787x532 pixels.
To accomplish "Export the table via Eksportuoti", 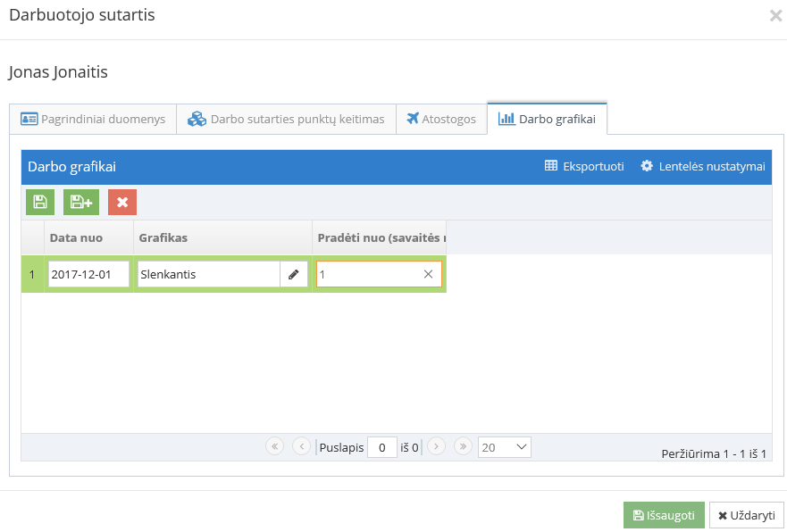I will (584, 166).
